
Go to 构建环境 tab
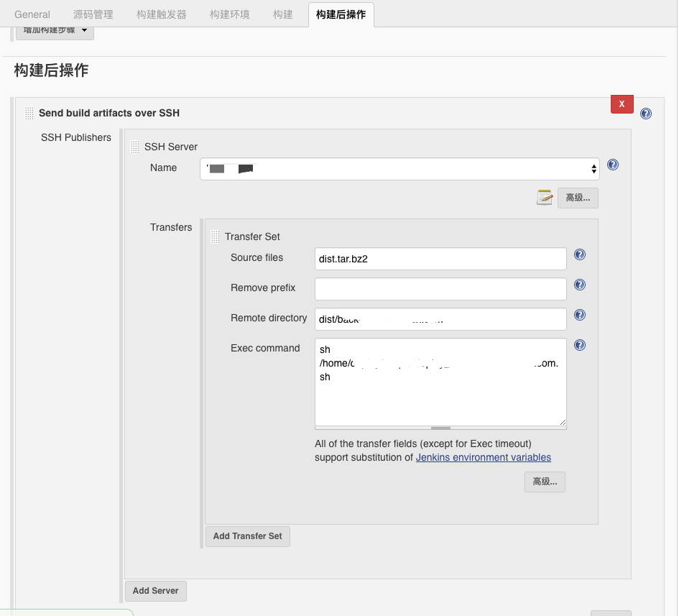tap(230, 14)
